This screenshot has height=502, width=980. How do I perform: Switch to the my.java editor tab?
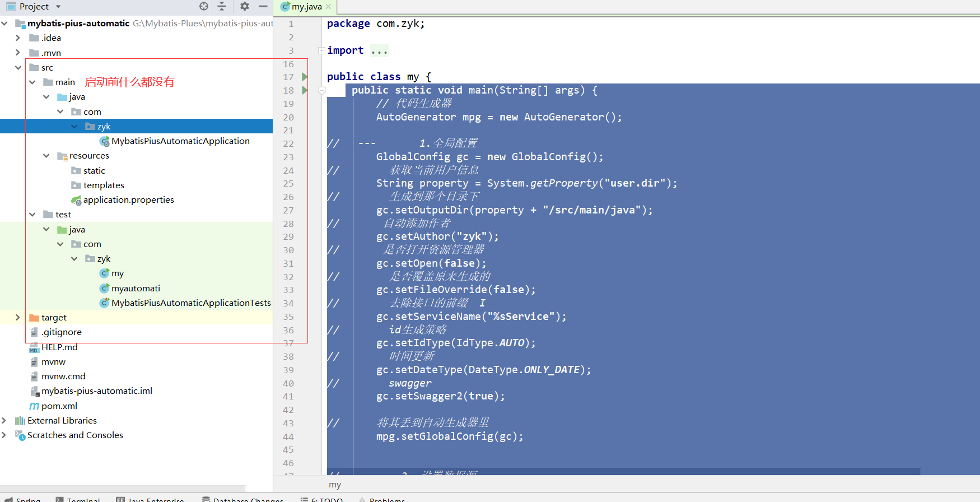coord(306,7)
